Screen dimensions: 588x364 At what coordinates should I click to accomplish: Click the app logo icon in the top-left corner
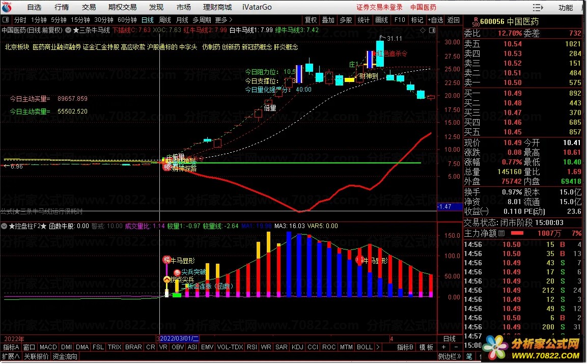(x=7, y=7)
